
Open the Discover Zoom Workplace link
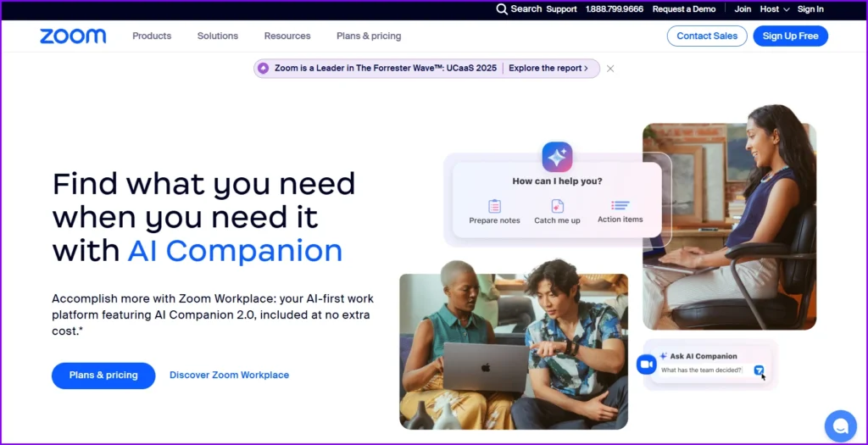pyautogui.click(x=229, y=375)
